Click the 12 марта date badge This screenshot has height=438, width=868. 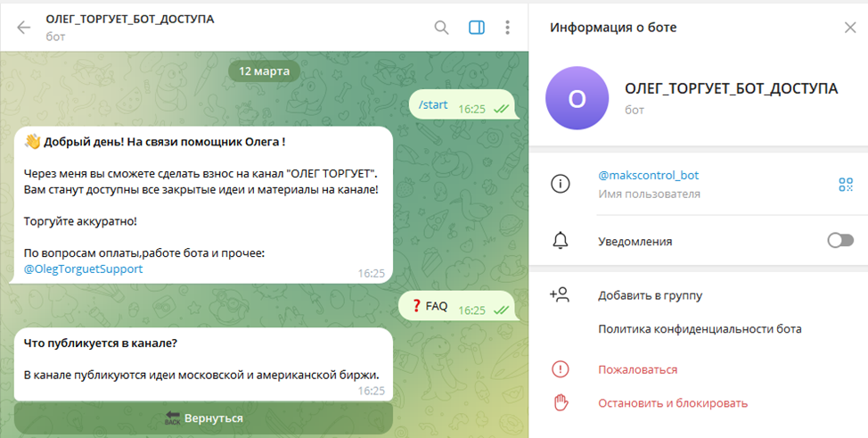pos(264,71)
